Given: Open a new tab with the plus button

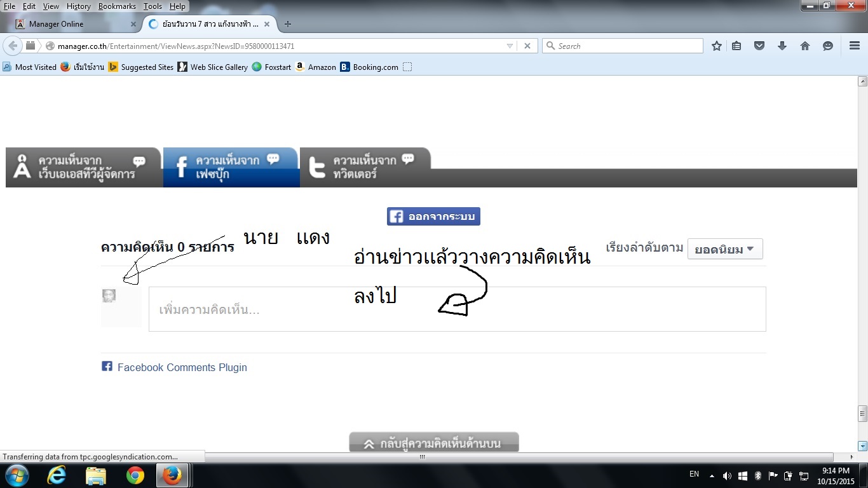Looking at the screenshot, I should [x=288, y=24].
